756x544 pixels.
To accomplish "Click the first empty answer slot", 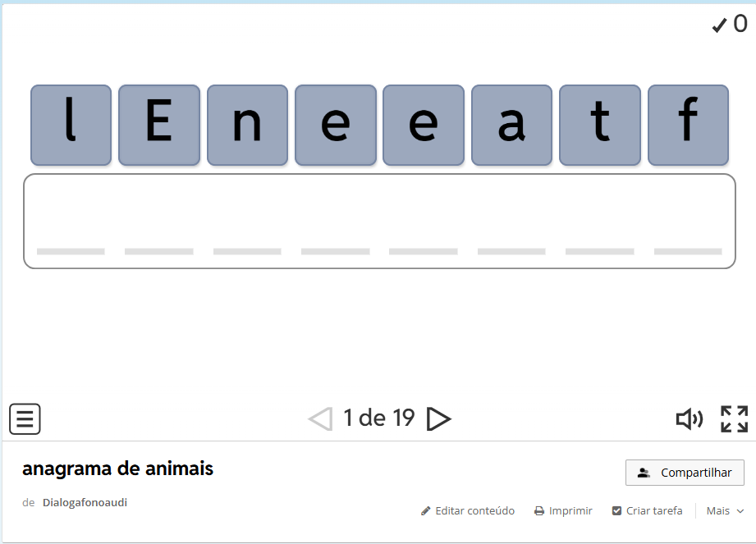I will [x=71, y=238].
